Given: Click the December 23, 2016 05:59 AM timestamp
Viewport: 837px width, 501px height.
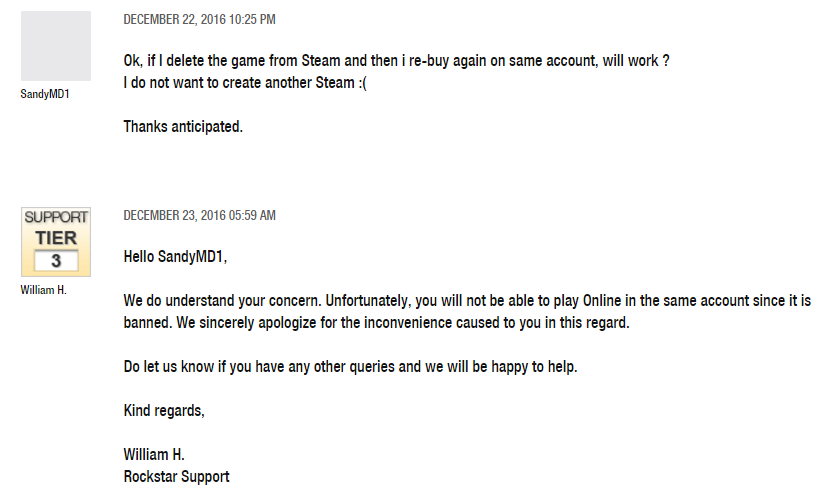Looking at the screenshot, I should pyautogui.click(x=200, y=215).
